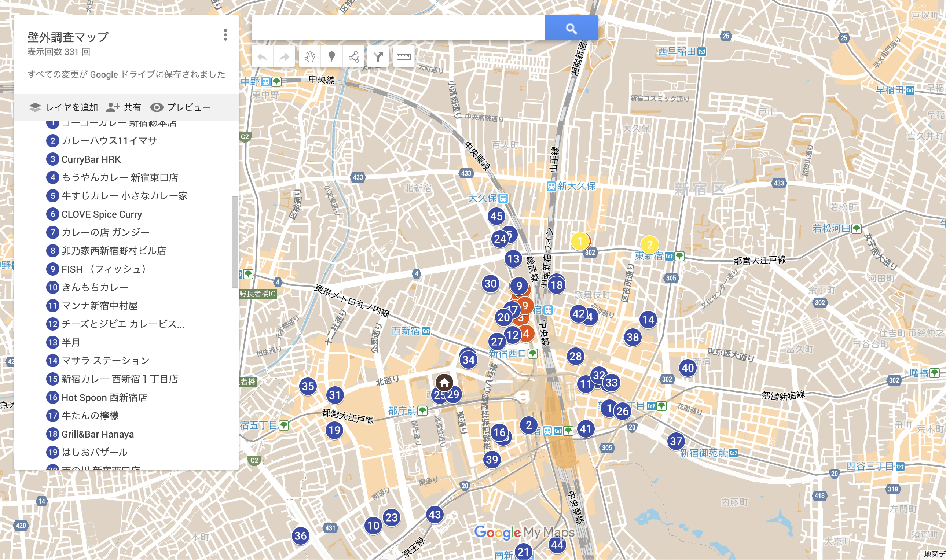946x560 pixels.
Task: Click blue map marker 37
Action: point(676,441)
